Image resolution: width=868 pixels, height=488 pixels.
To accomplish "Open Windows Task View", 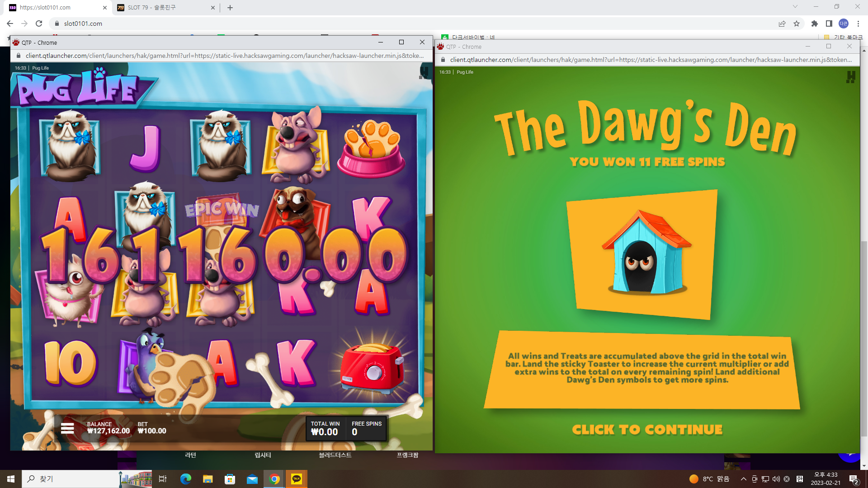I will tap(163, 479).
